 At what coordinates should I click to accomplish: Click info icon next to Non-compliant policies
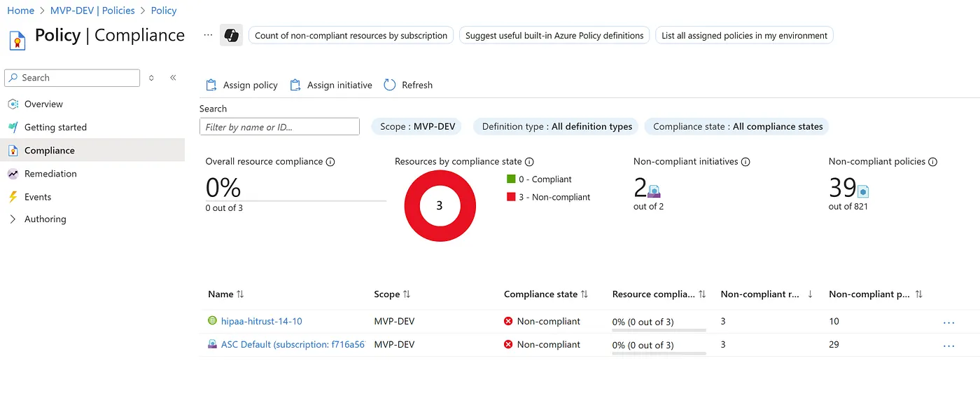[x=932, y=162]
